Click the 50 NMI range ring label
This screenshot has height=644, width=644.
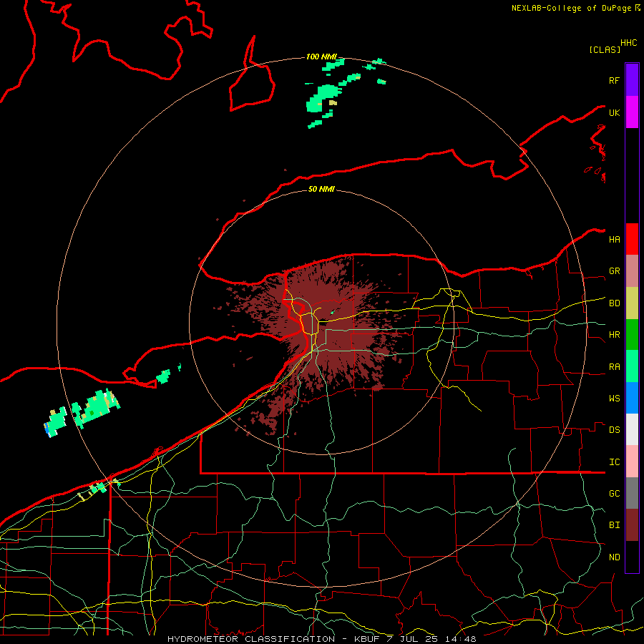point(321,189)
